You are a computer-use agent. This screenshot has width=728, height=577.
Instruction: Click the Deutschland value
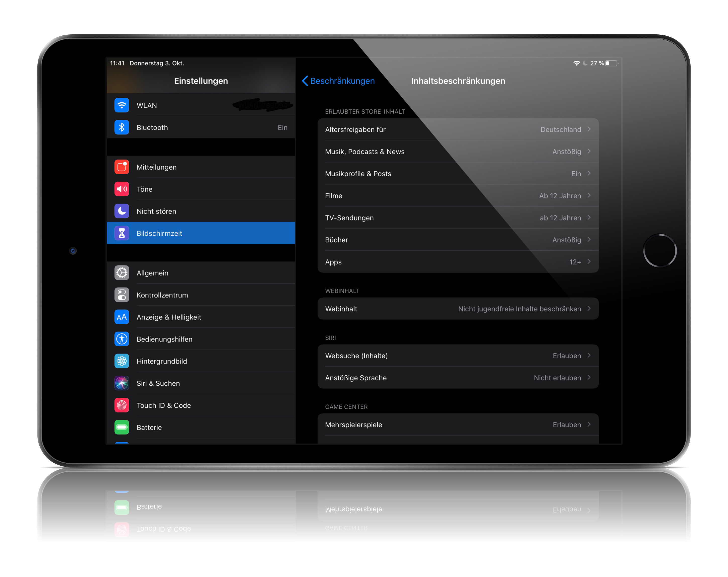(x=561, y=129)
